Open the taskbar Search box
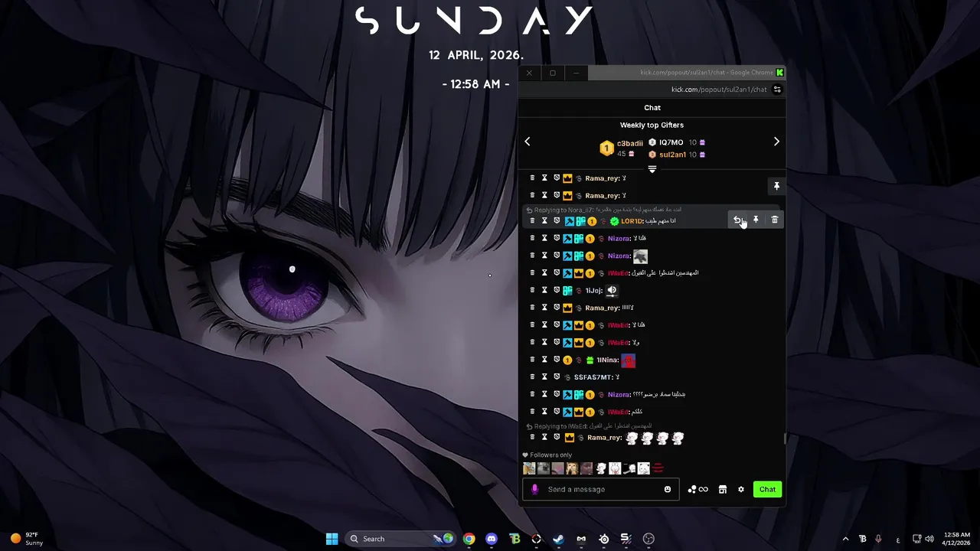 pos(400,539)
